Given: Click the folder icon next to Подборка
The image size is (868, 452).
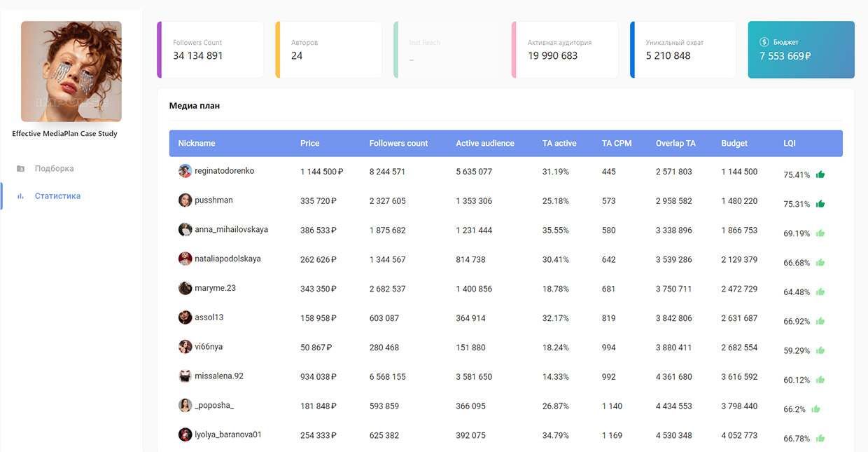Looking at the screenshot, I should [x=20, y=169].
